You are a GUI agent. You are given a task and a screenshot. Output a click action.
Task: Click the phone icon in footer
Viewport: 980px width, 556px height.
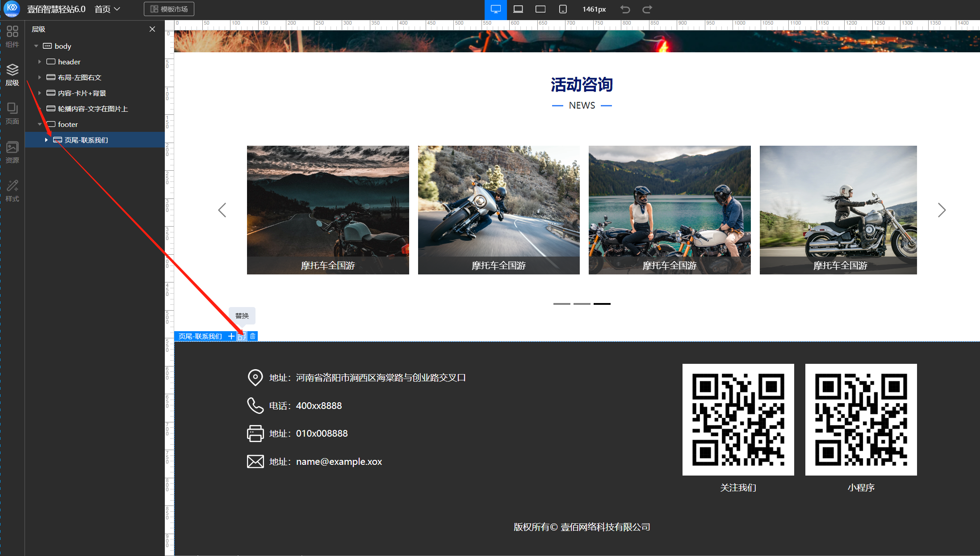coord(255,405)
